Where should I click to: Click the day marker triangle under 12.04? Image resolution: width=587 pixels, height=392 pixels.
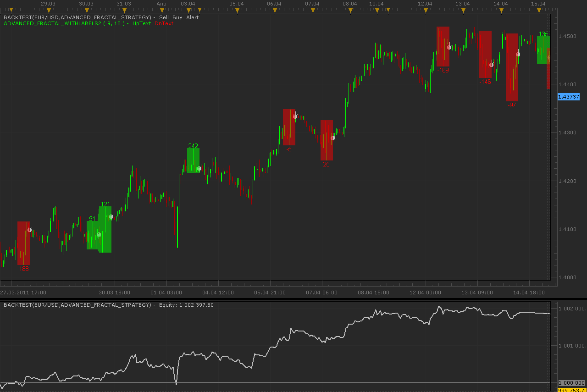425,10
